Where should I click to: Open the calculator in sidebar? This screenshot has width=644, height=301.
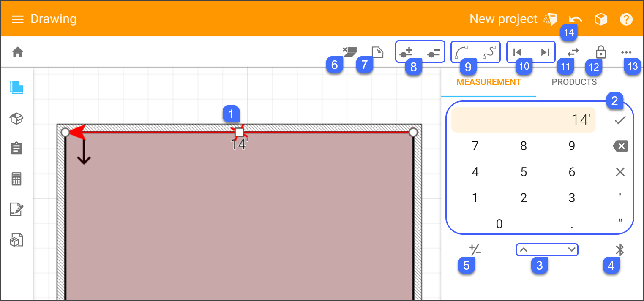16,179
